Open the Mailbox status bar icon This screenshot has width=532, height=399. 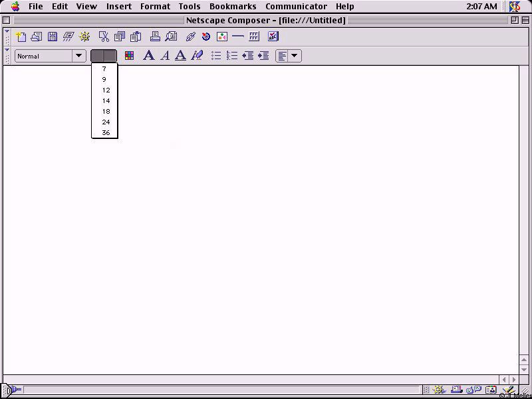click(456, 390)
